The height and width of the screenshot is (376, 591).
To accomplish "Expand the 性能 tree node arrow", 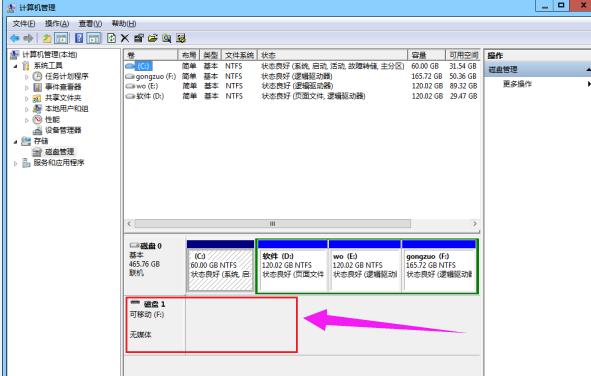I will coord(26,120).
